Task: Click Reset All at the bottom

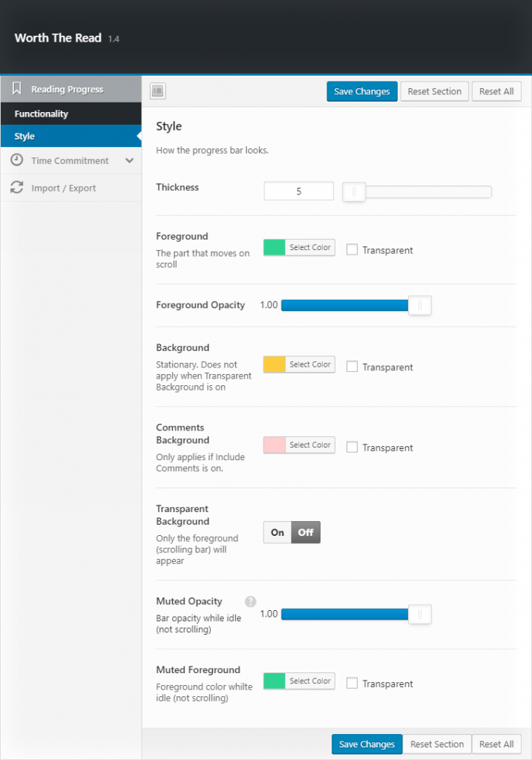Action: click(x=496, y=744)
